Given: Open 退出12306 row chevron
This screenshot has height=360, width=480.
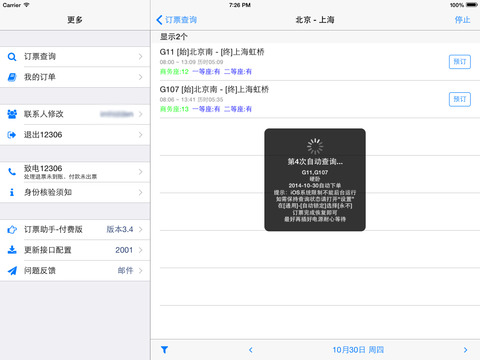Looking at the screenshot, I should pos(140,135).
